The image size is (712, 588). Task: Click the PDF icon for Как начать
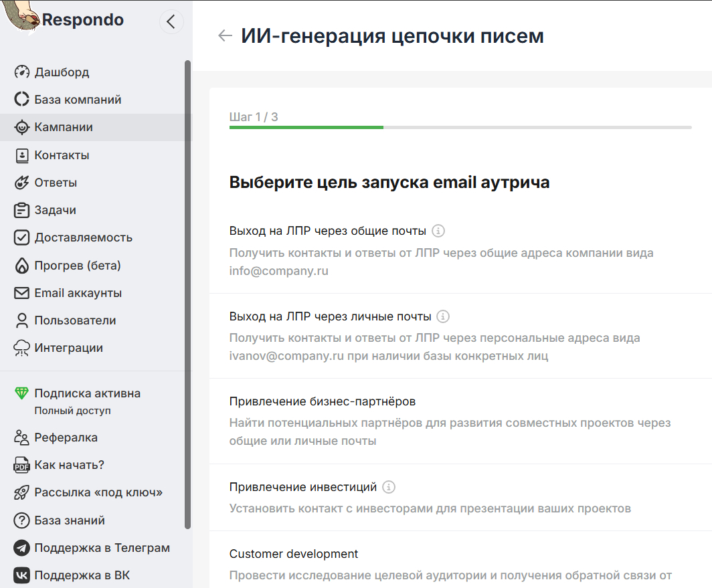click(21, 465)
